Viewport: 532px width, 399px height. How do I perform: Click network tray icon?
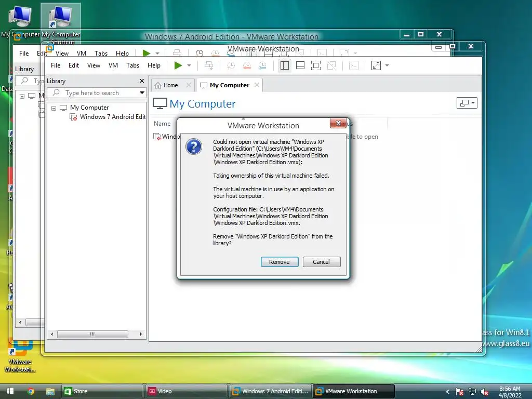tap(472, 392)
